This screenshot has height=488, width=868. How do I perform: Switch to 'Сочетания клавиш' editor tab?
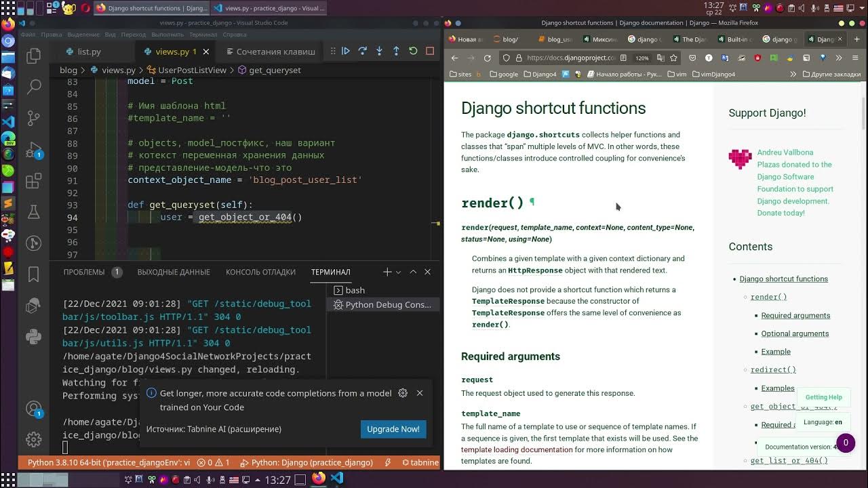271,52
